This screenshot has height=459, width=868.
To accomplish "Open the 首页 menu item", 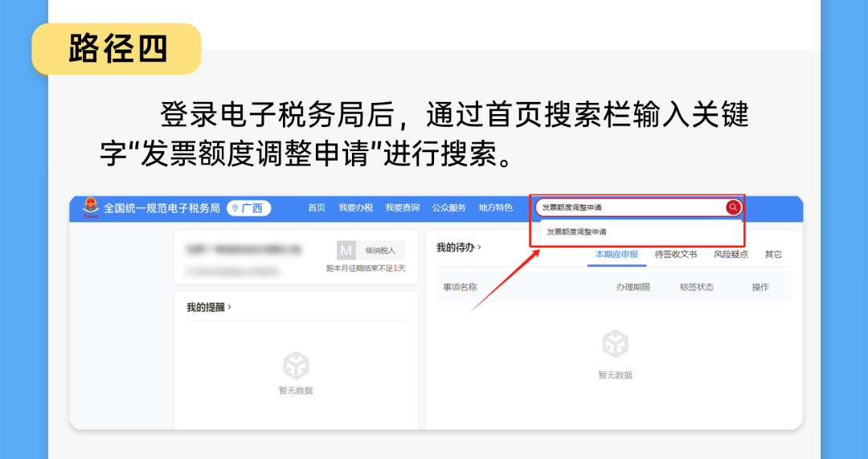I will tap(317, 208).
